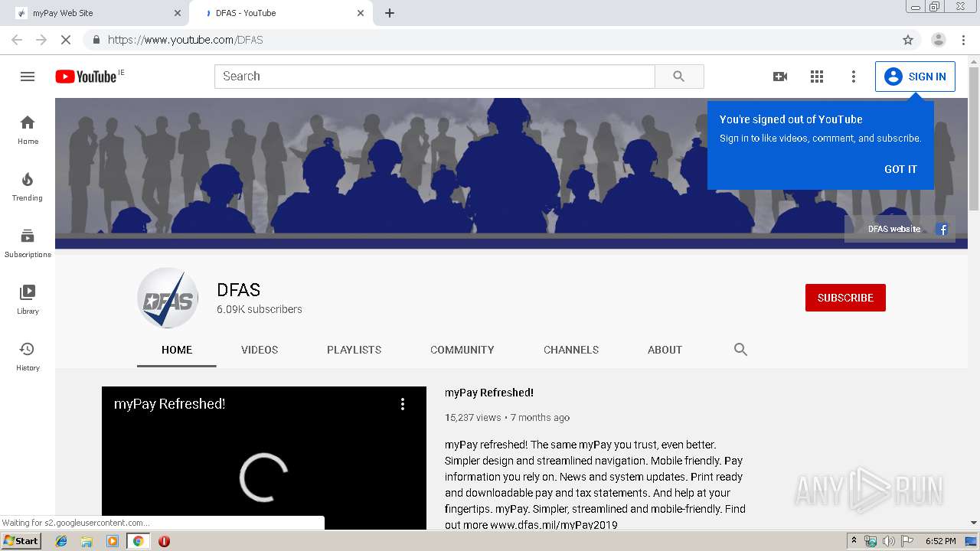Screen dimensions: 980x551
Task: Click the DFAS channel name text
Action: click(x=239, y=290)
